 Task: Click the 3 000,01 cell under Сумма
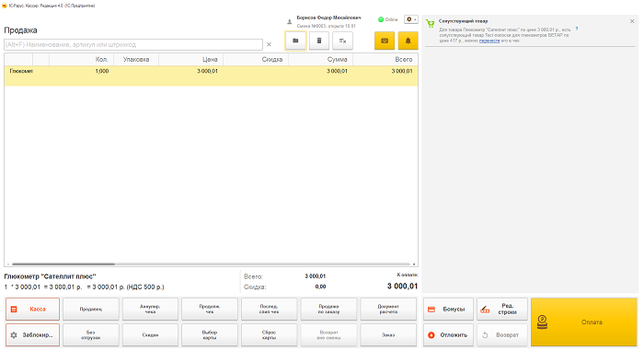click(338, 71)
